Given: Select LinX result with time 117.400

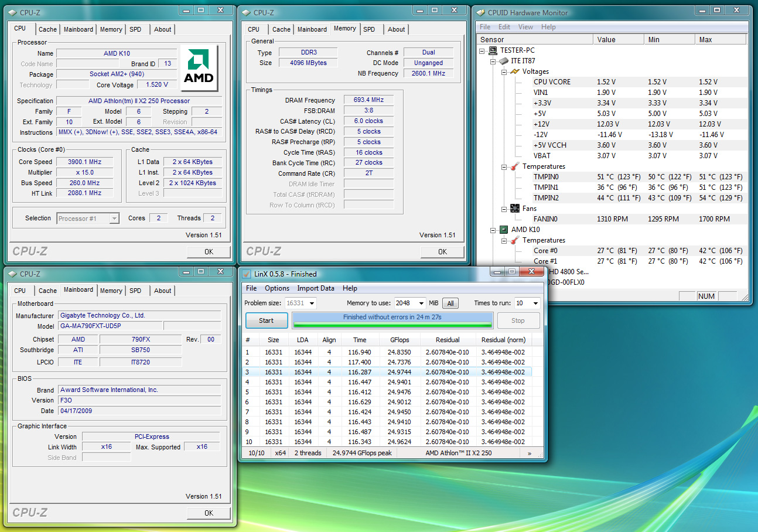Looking at the screenshot, I should pyautogui.click(x=388, y=362).
